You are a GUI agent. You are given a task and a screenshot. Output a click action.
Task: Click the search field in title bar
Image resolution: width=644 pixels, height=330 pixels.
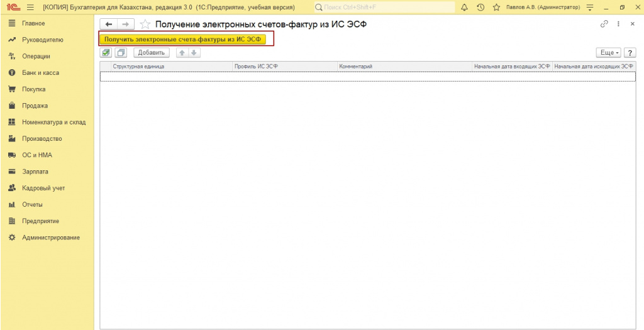pos(384,7)
